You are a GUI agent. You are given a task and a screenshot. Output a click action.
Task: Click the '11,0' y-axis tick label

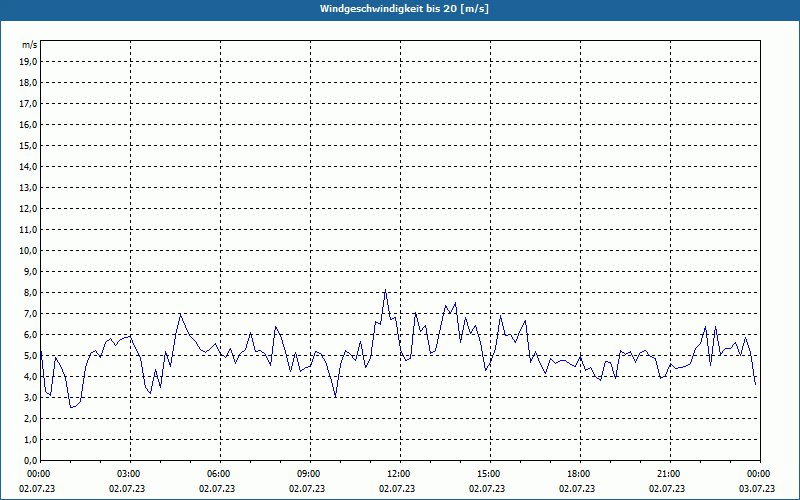pyautogui.click(x=28, y=230)
